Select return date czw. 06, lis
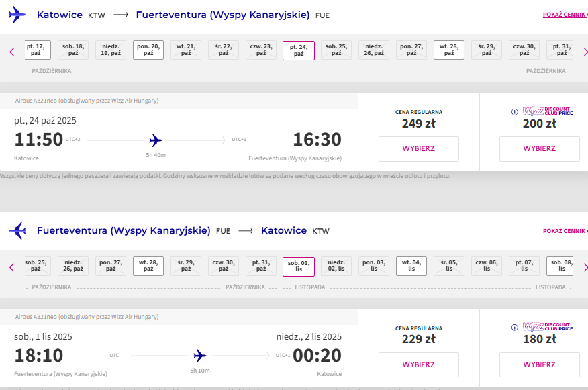Screen dimensions: 588x390 pos(487,266)
